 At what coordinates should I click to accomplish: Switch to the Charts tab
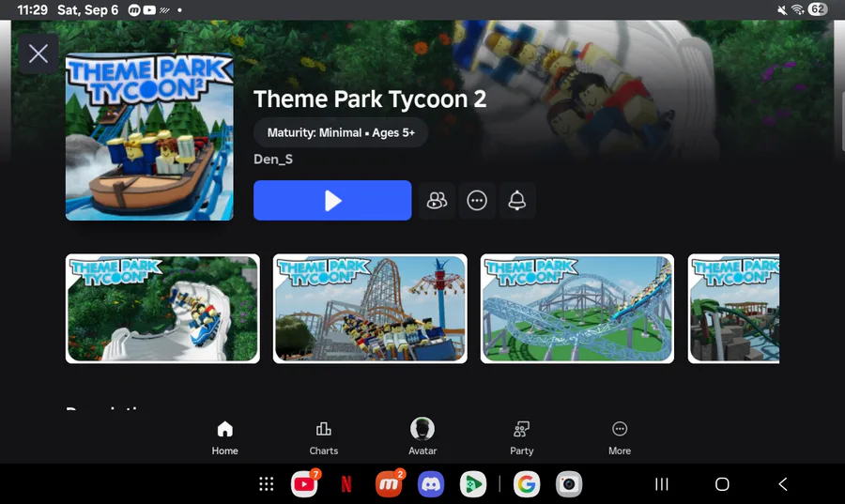[x=323, y=437]
